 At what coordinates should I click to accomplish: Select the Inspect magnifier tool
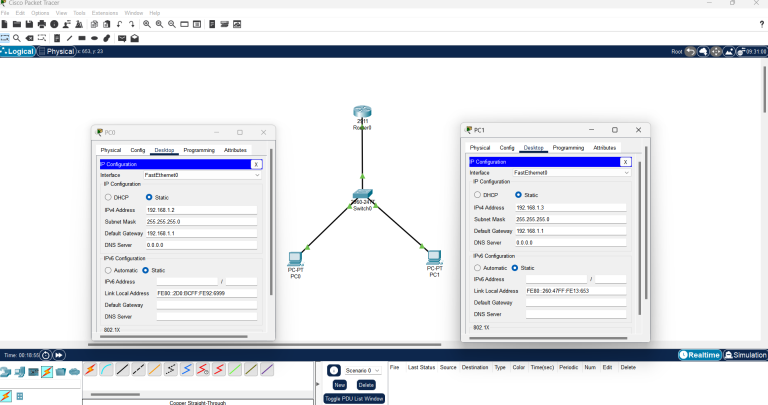point(17,38)
